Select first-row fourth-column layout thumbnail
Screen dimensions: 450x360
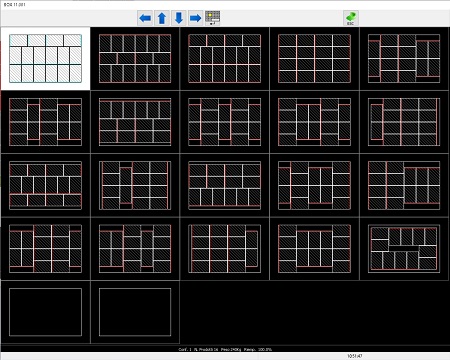pyautogui.click(x=314, y=59)
